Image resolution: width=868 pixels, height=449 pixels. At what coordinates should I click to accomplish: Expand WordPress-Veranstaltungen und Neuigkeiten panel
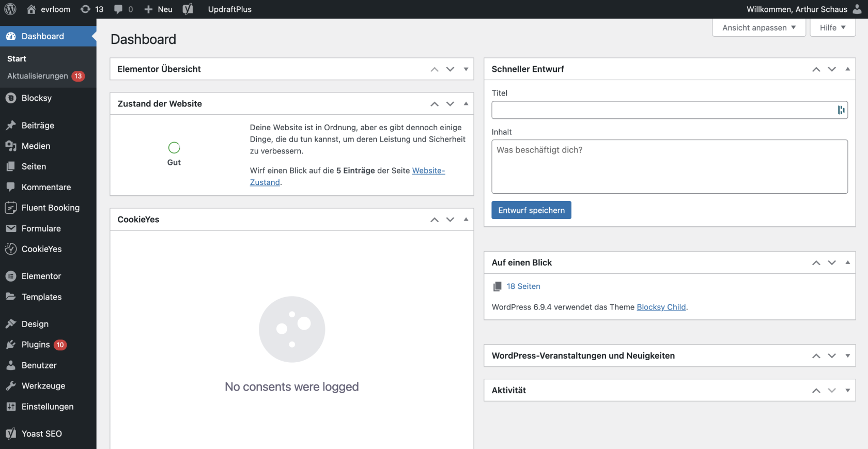tap(848, 355)
